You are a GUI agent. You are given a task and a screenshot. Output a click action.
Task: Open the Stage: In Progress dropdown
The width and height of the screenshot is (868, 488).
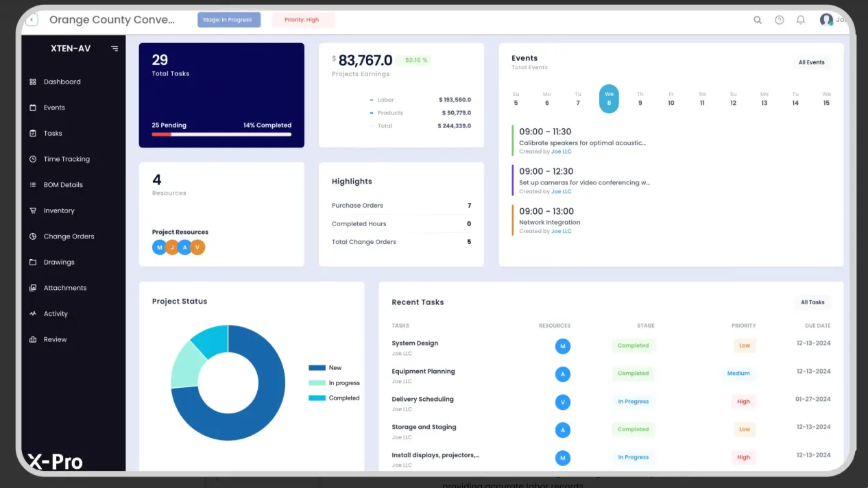[229, 20]
